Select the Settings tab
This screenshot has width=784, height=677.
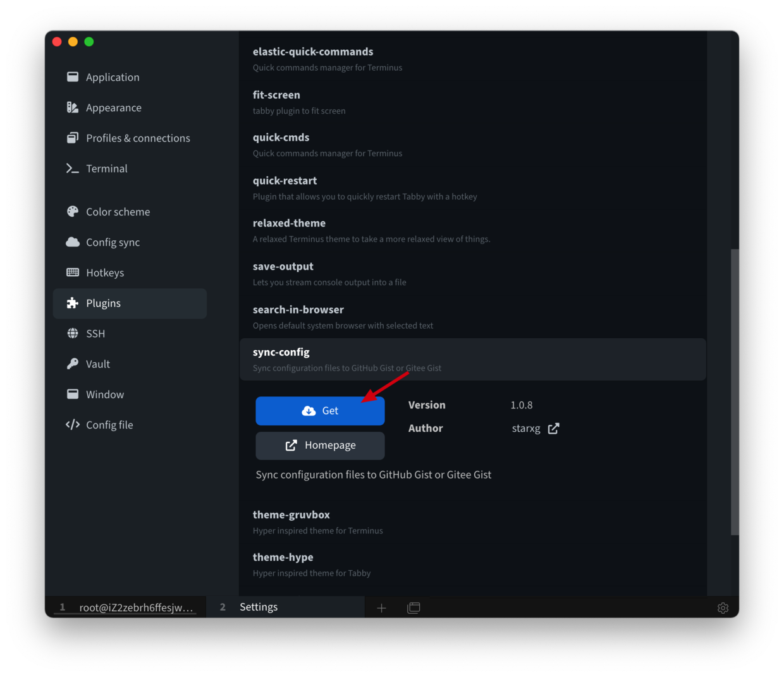(259, 607)
